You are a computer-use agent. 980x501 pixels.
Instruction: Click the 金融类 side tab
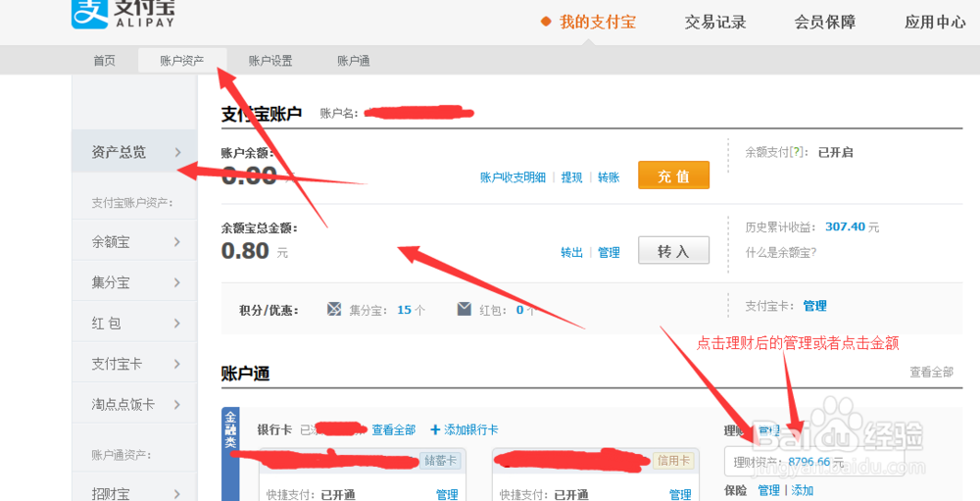[x=230, y=454]
